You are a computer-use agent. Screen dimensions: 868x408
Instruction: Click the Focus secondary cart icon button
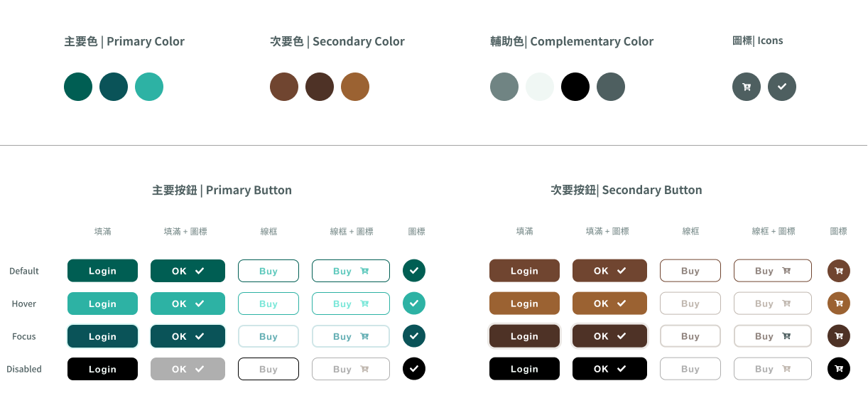(839, 336)
